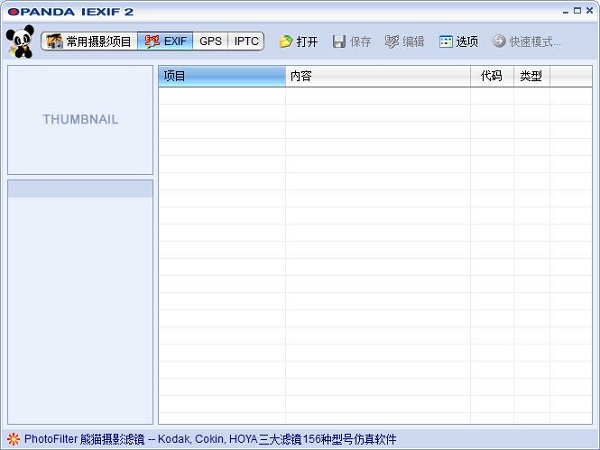The height and width of the screenshot is (450, 600).
Task: Click the 类型 column header
Action: [x=531, y=76]
